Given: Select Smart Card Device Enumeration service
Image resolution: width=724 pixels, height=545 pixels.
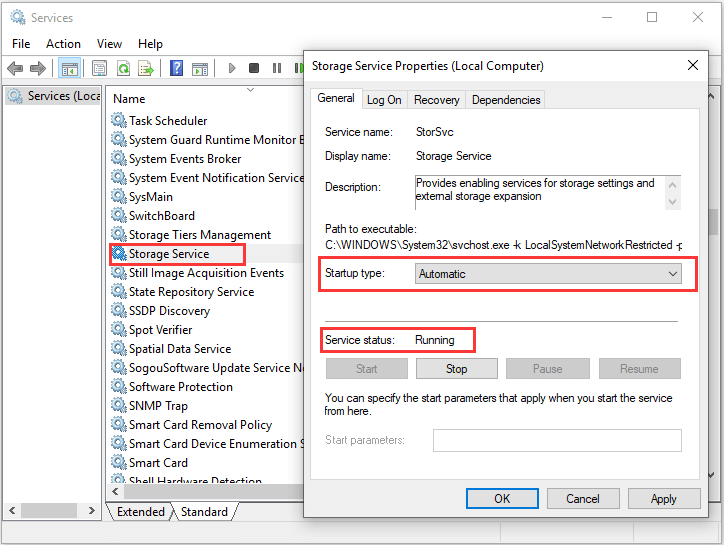Looking at the screenshot, I should [216, 443].
